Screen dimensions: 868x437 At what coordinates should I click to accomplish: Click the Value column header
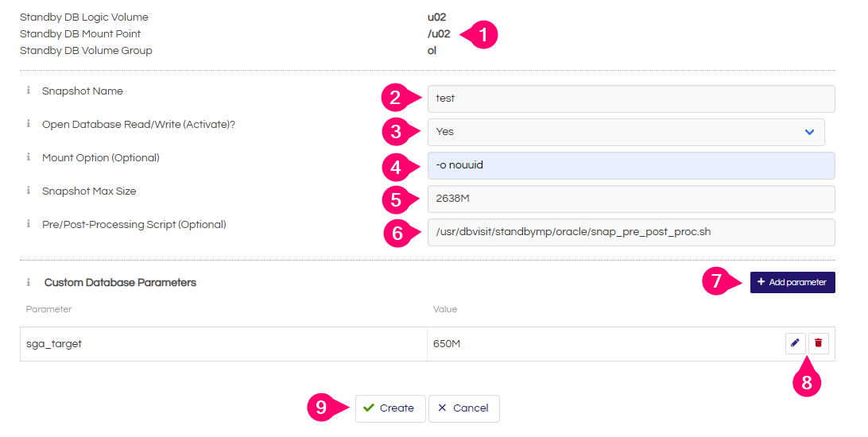[445, 309]
